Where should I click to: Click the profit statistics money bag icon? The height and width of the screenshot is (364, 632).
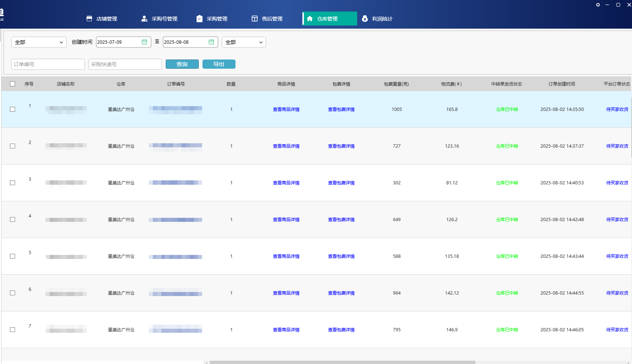(365, 19)
